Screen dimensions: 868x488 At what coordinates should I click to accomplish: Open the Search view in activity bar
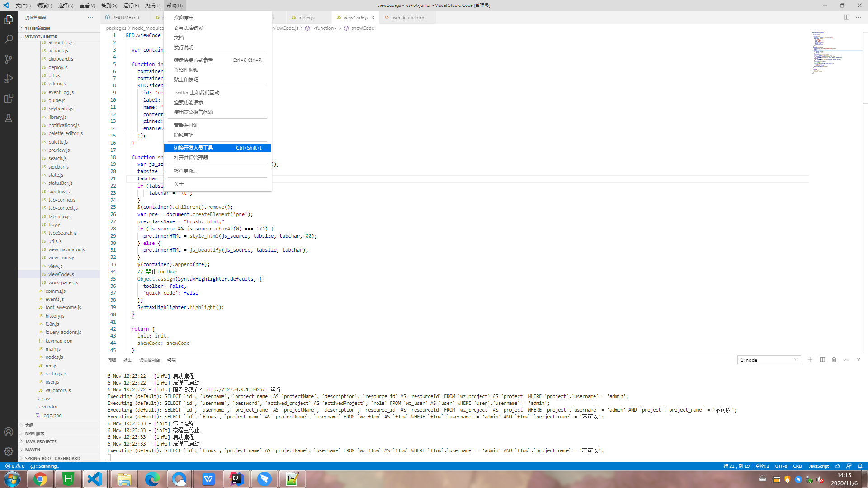pyautogui.click(x=9, y=39)
